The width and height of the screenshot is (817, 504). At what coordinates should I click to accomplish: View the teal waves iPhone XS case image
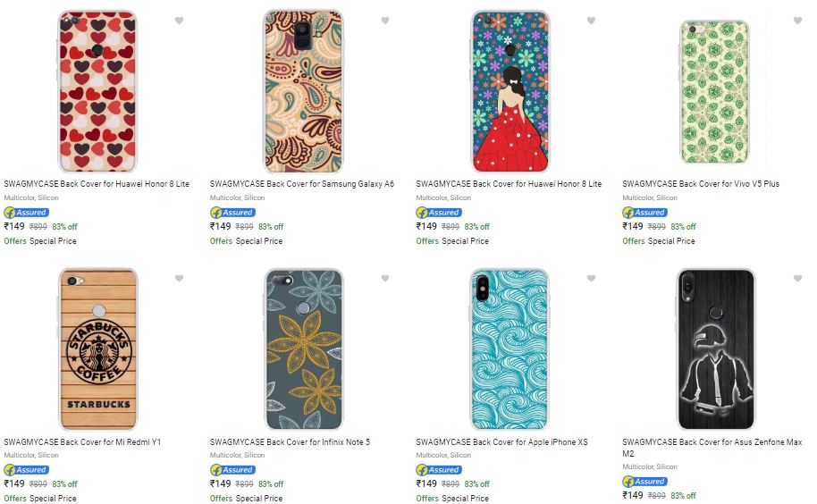coord(510,349)
